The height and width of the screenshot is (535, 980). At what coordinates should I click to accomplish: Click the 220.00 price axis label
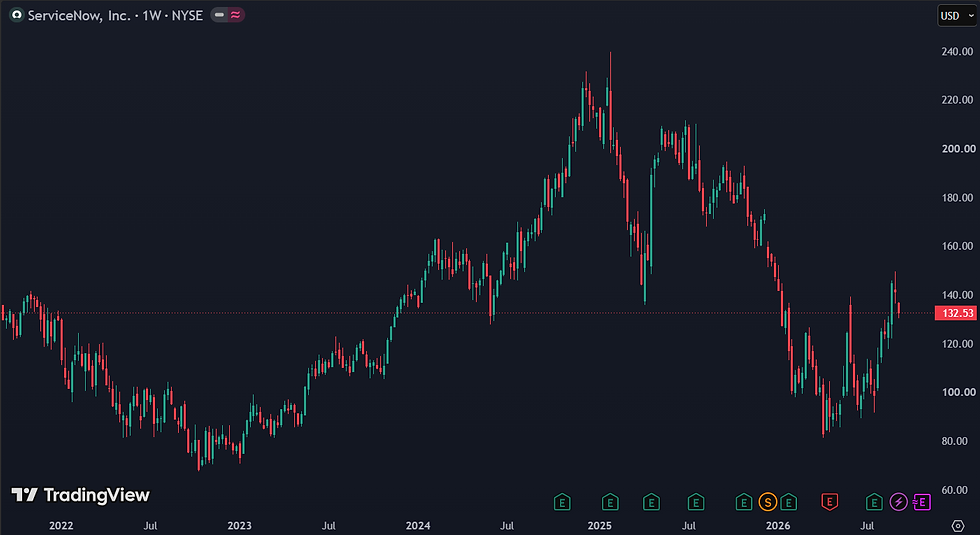[957, 100]
